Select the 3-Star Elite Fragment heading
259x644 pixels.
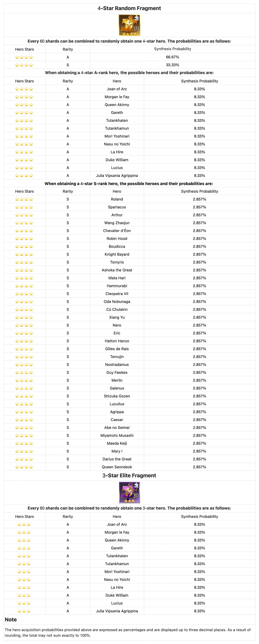129,476
